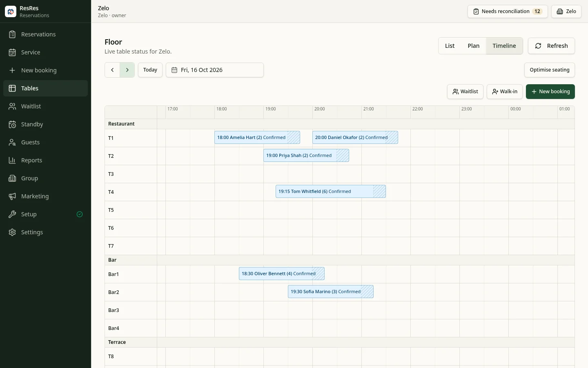This screenshot has height=368, width=588.
Task: Click the green New booking button
Action: [x=550, y=92]
